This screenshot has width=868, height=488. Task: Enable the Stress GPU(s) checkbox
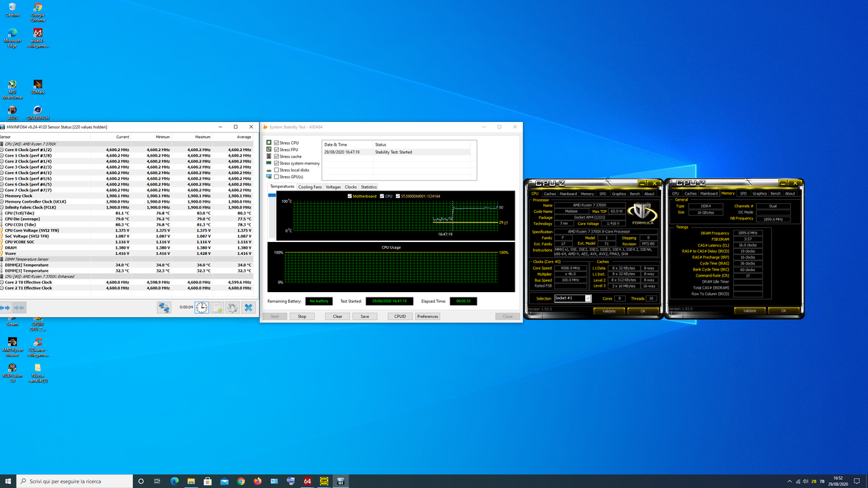[275, 177]
